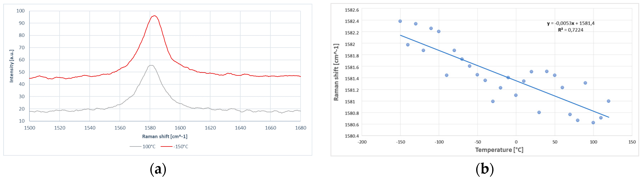Click the "1600" x-axis tick label
The height and width of the screenshot is (180, 644).
click(x=180, y=128)
